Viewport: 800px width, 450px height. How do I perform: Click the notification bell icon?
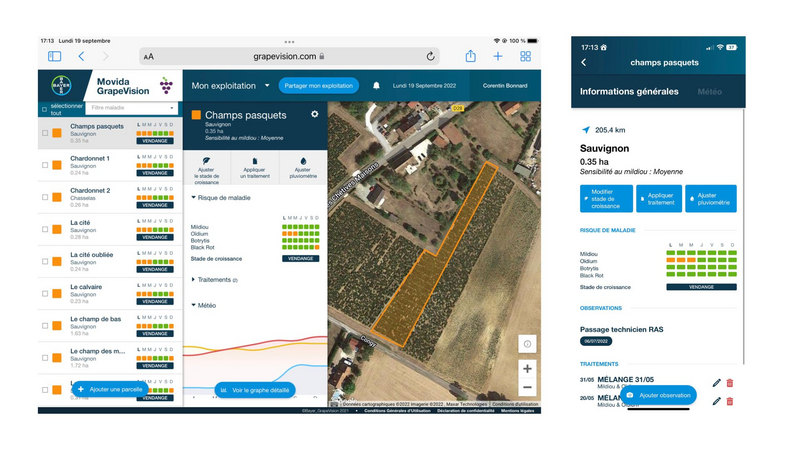[376, 86]
